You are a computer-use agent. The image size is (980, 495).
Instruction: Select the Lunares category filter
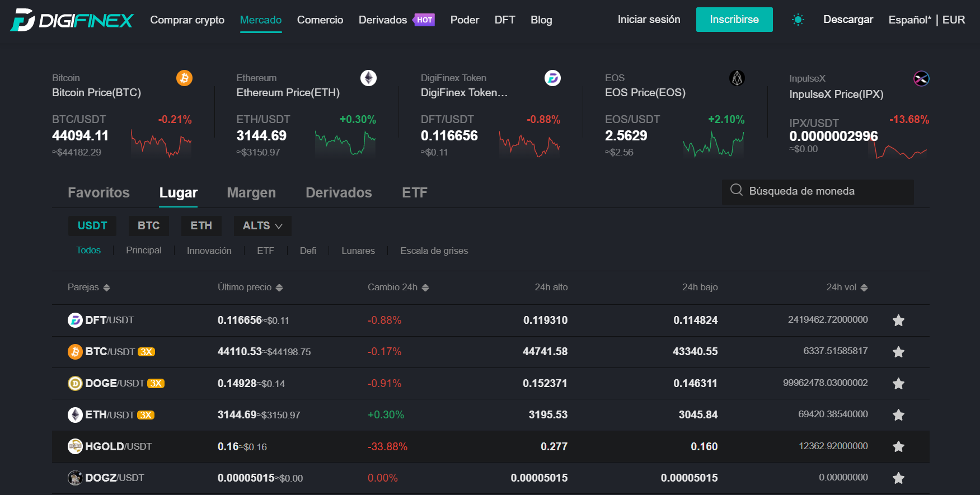358,251
